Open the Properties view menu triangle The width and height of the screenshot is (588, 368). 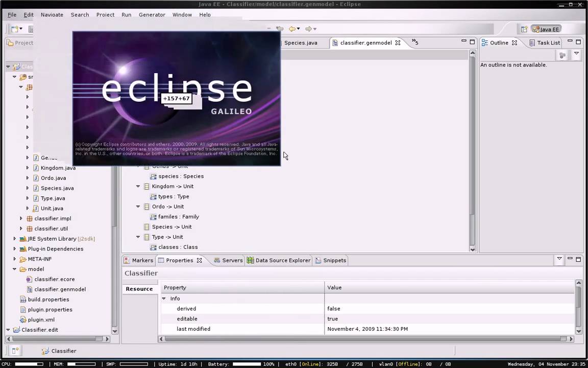click(x=559, y=259)
